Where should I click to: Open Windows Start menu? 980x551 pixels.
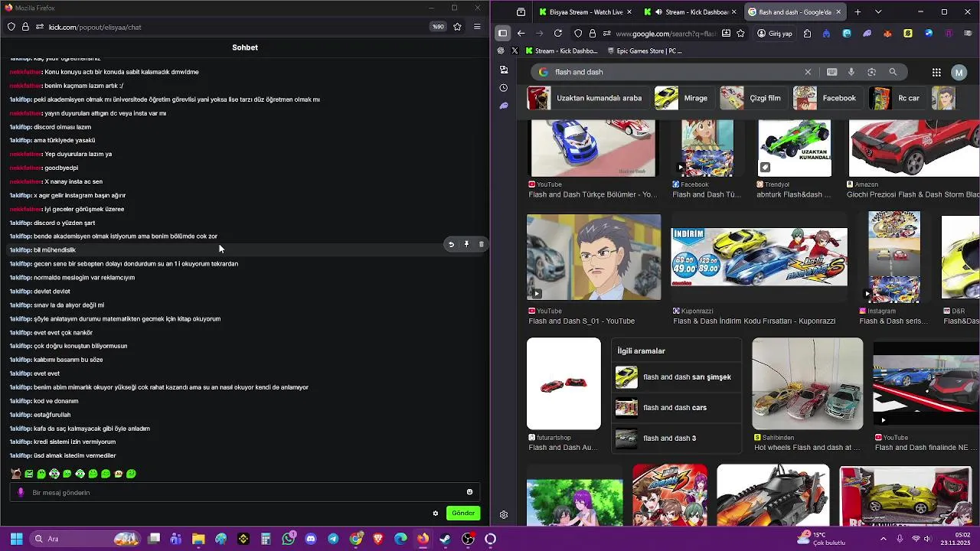click(16, 539)
